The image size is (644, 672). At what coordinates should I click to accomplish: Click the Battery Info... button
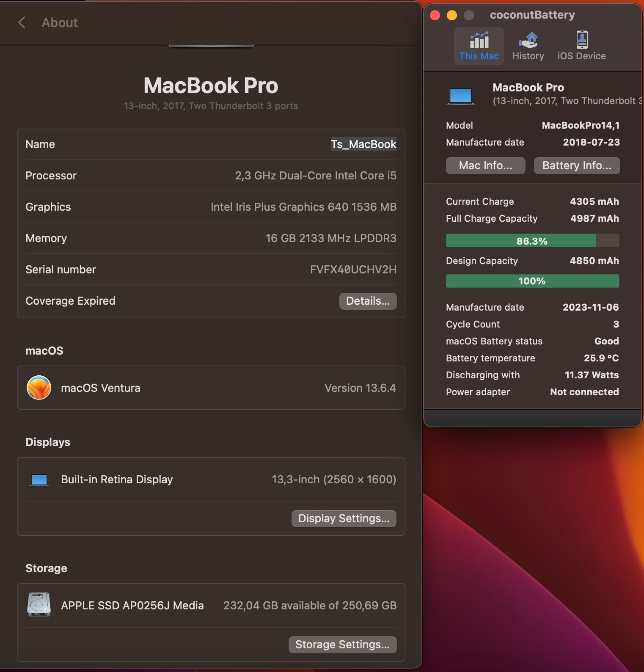pos(577,165)
